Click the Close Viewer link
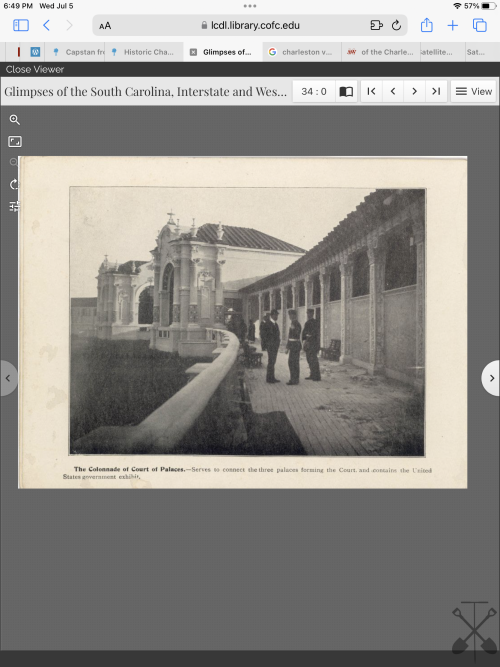Viewport: 500px width, 667px height. point(34,69)
